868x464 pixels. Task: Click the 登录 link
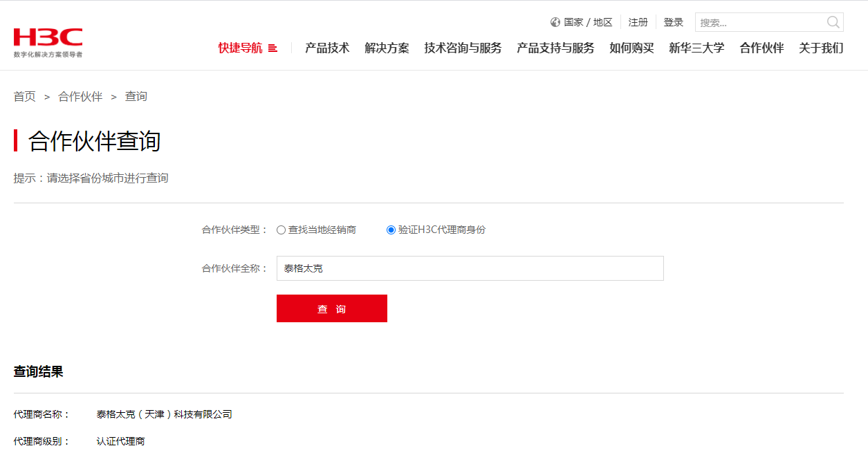673,22
